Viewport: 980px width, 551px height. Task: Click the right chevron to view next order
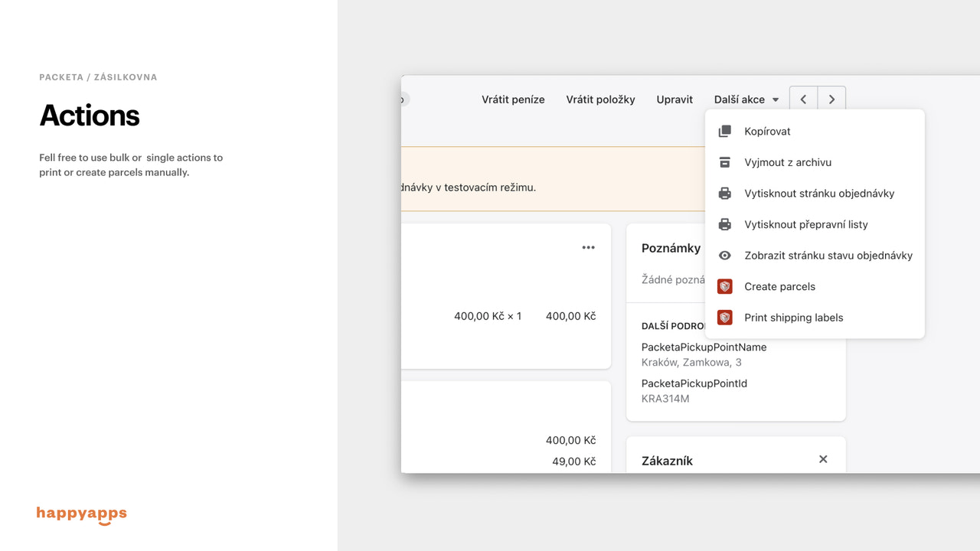[x=831, y=99]
